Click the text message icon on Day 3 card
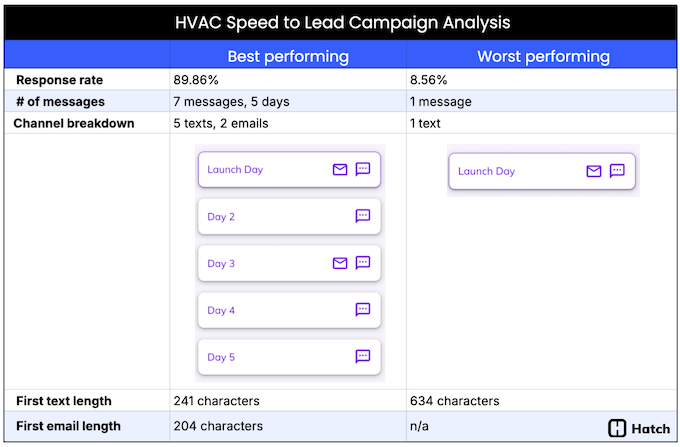This screenshot has height=447, width=680. click(x=363, y=263)
